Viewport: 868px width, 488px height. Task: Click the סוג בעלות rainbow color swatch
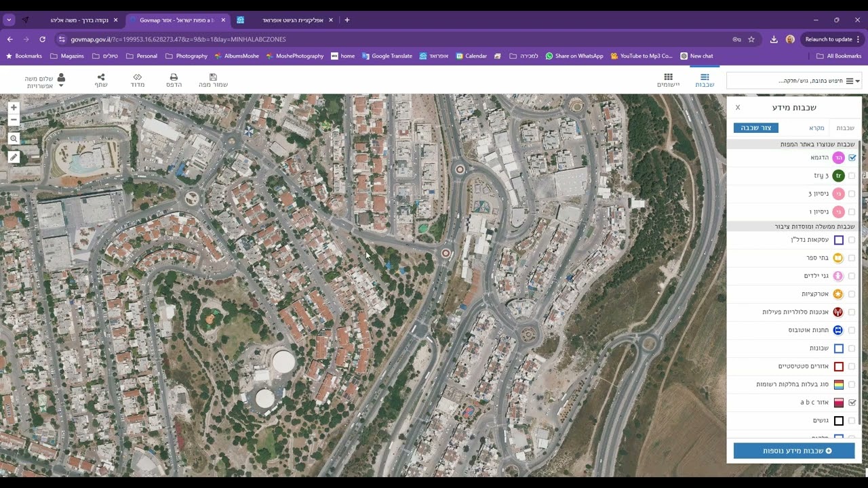[x=838, y=384]
